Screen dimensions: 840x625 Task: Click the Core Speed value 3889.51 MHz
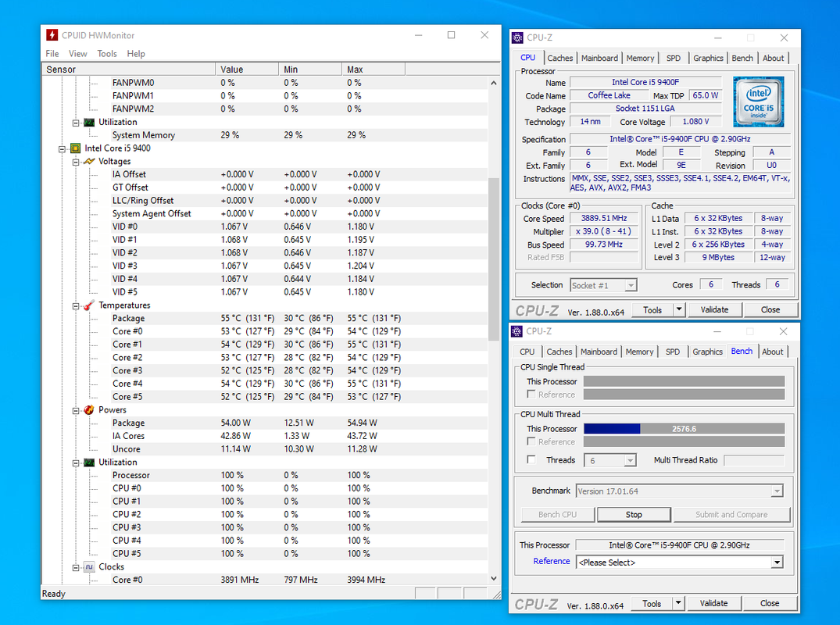click(x=604, y=218)
